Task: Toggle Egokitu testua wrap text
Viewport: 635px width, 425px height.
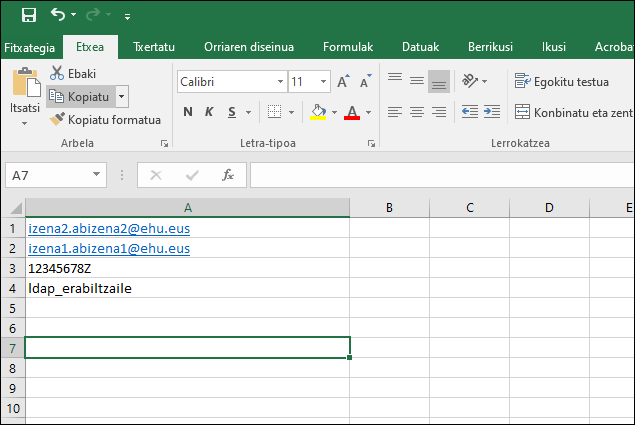Action: (561, 81)
